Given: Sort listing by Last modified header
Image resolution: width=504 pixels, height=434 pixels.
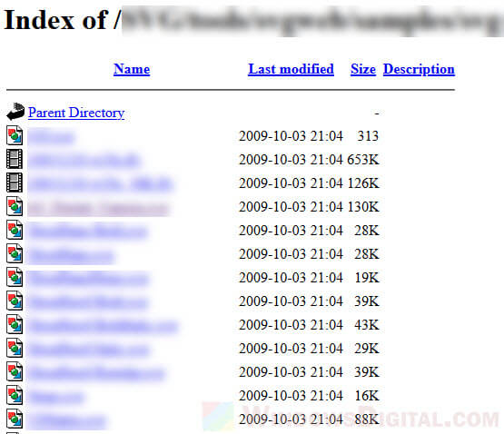Looking at the screenshot, I should click(291, 69).
